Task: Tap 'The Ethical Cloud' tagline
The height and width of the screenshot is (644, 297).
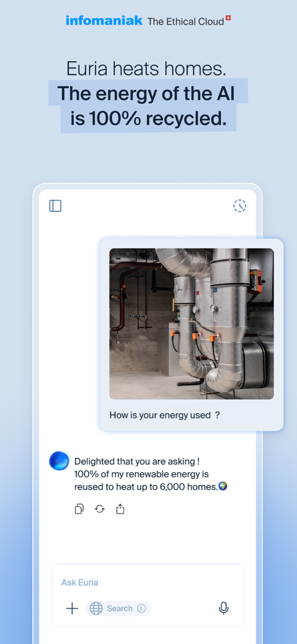Action: (x=185, y=21)
